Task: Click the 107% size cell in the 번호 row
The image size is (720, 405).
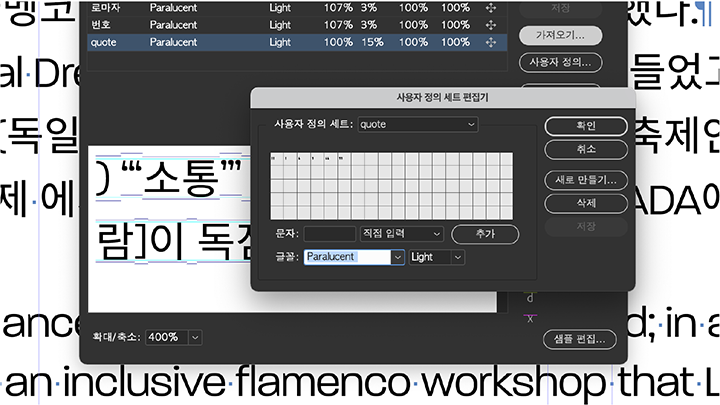Action: pyautogui.click(x=338, y=25)
